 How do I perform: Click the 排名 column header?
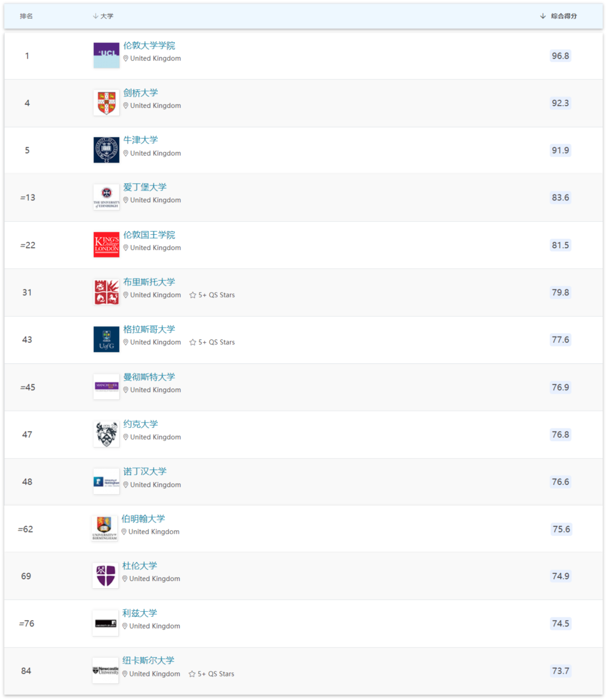[26, 16]
